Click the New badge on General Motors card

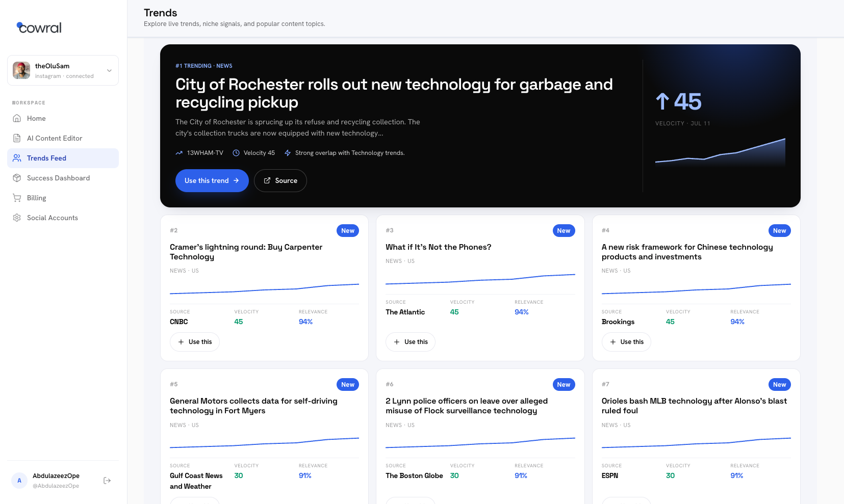pos(348,385)
